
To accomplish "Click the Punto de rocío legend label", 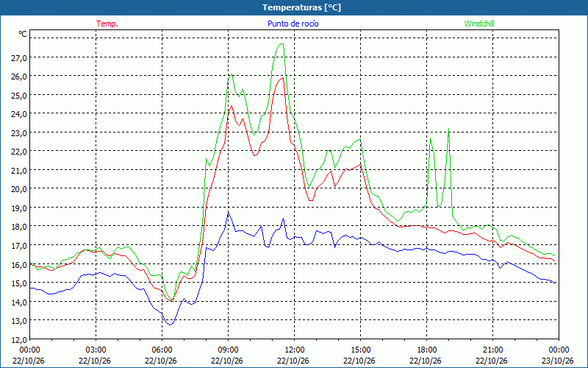I will point(293,24).
